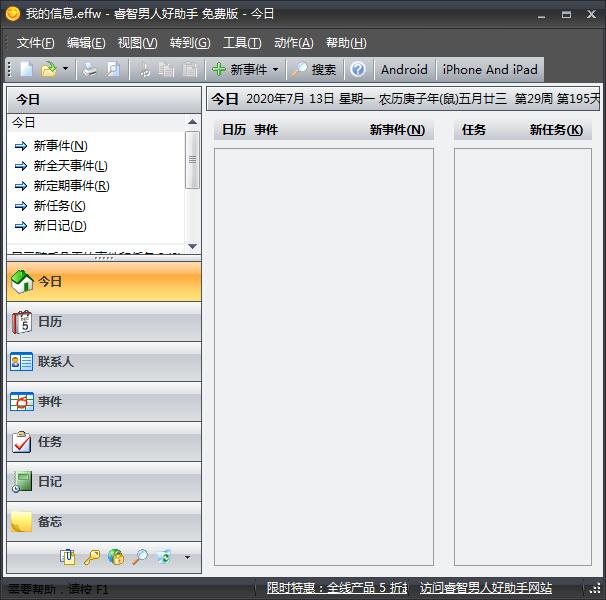
Task: Open the 转到(G) menu
Action: pyautogui.click(x=190, y=43)
